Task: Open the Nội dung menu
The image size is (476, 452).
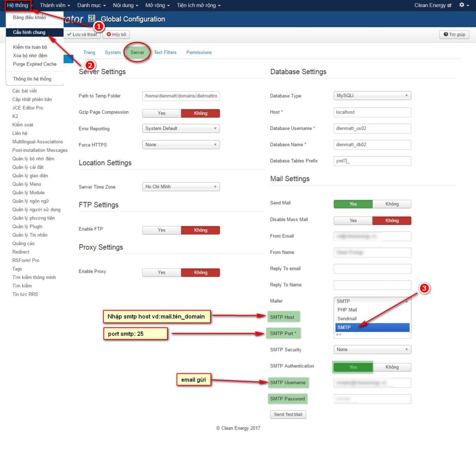Action: click(x=126, y=5)
